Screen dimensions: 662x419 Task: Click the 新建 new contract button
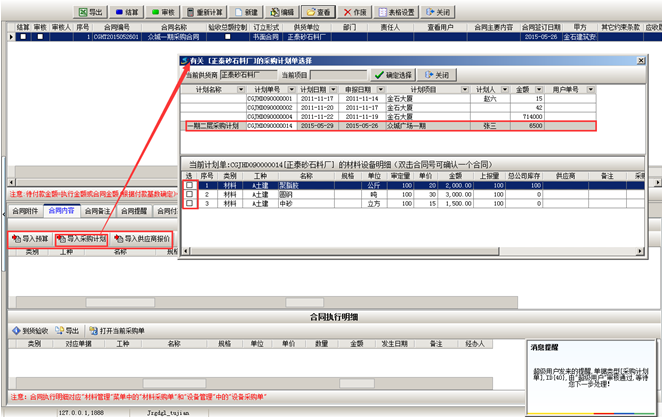(x=252, y=11)
